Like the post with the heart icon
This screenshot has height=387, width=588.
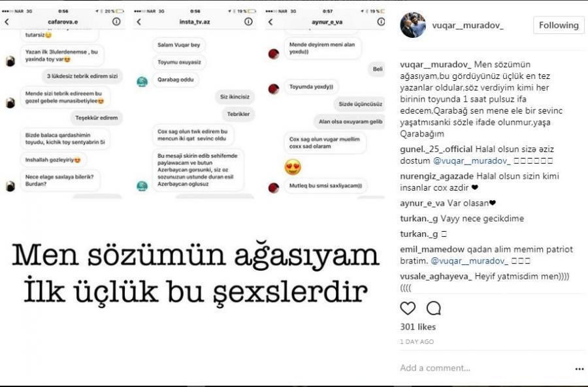tap(408, 308)
